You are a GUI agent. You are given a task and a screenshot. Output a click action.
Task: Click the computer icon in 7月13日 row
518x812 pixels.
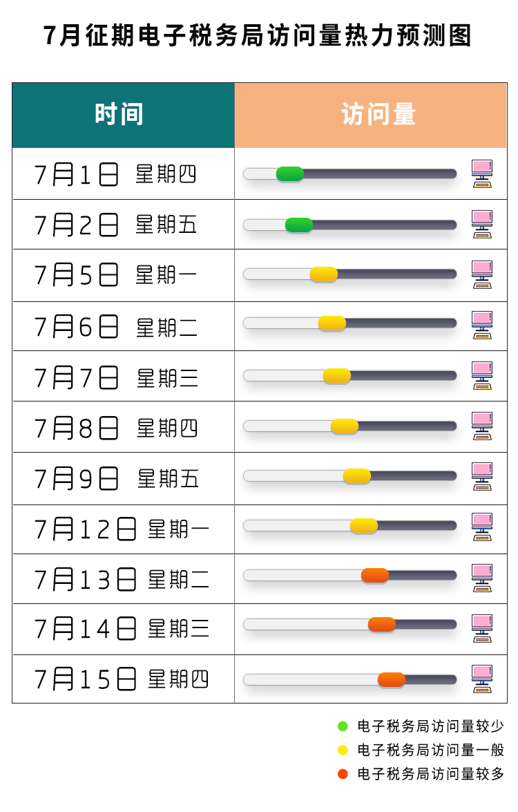tap(482, 578)
